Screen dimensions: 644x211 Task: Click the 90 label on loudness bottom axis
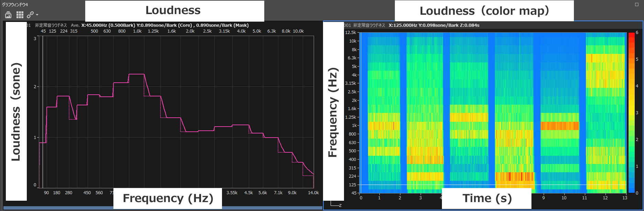click(x=46, y=193)
